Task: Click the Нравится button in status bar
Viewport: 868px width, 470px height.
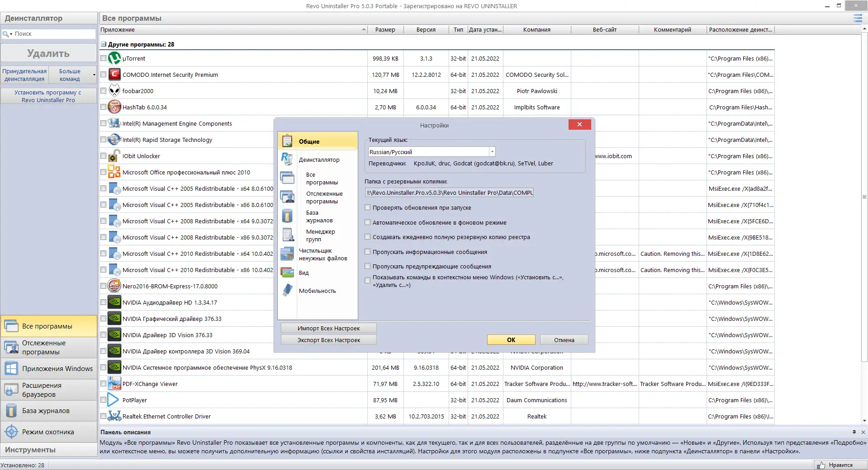Action: 840,465
